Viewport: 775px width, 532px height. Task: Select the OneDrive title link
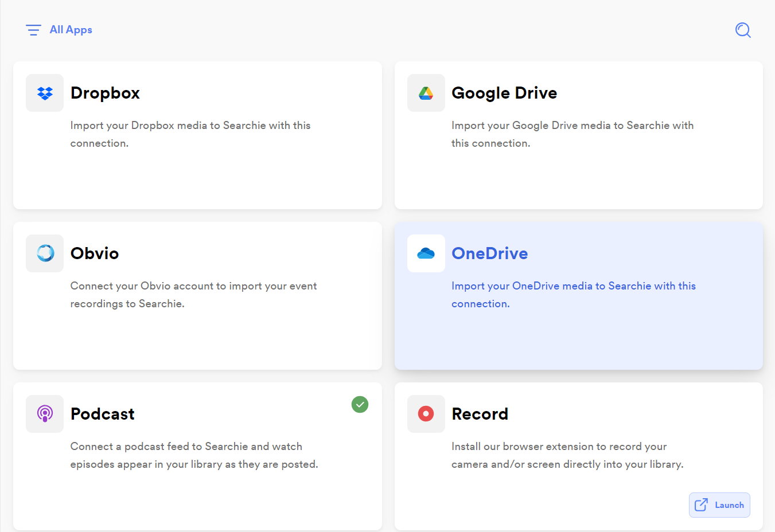coord(489,253)
